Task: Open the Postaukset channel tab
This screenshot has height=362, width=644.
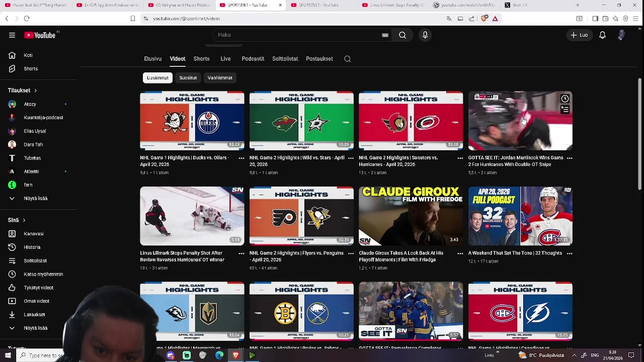Action: pos(319,59)
